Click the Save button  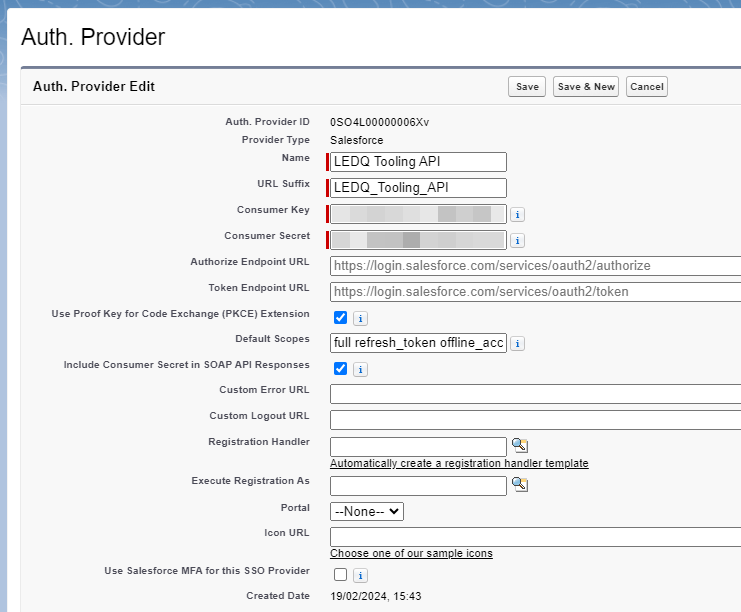coord(527,86)
